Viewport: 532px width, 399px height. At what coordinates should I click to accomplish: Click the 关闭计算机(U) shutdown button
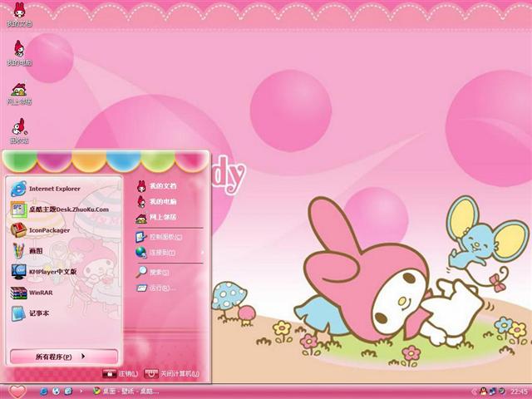[x=170, y=374]
